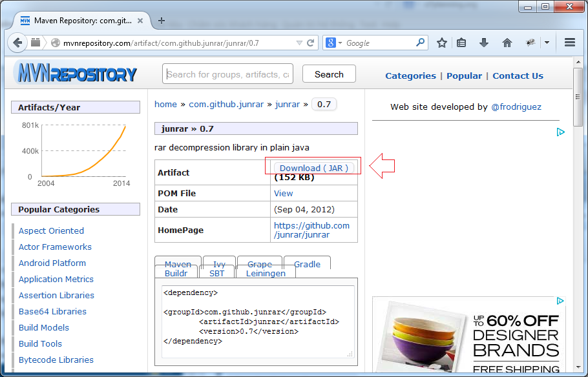Click the tab history folder icon
588x377 pixels.
(36, 43)
